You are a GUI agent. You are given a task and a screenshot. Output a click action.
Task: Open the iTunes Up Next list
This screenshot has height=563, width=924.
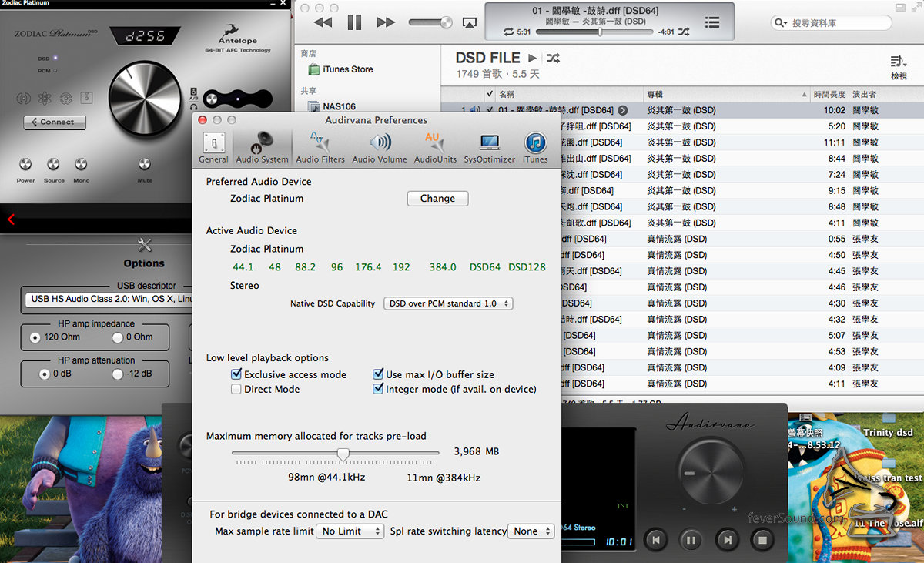712,22
